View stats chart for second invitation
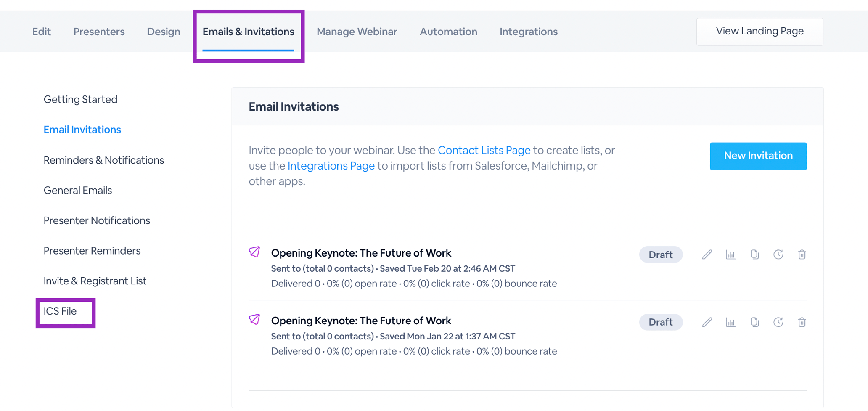 730,322
